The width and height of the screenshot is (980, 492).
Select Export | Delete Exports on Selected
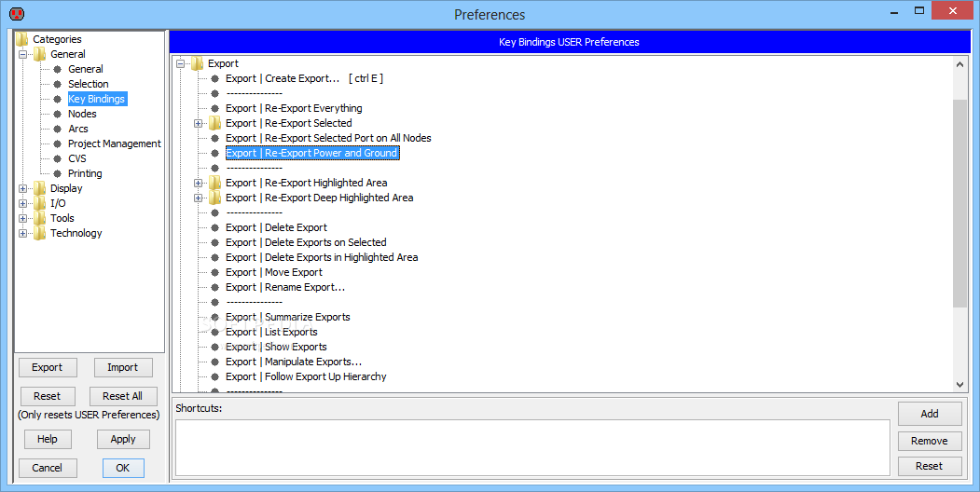[x=306, y=242]
